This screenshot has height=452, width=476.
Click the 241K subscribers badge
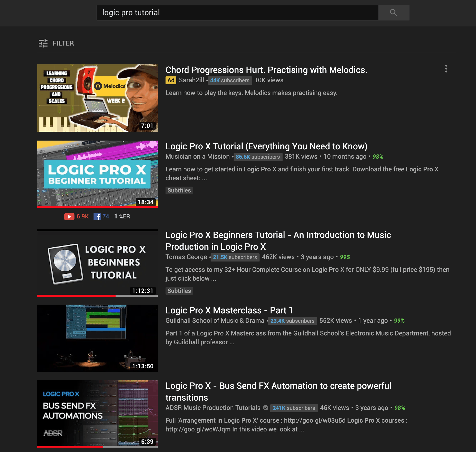coord(294,408)
